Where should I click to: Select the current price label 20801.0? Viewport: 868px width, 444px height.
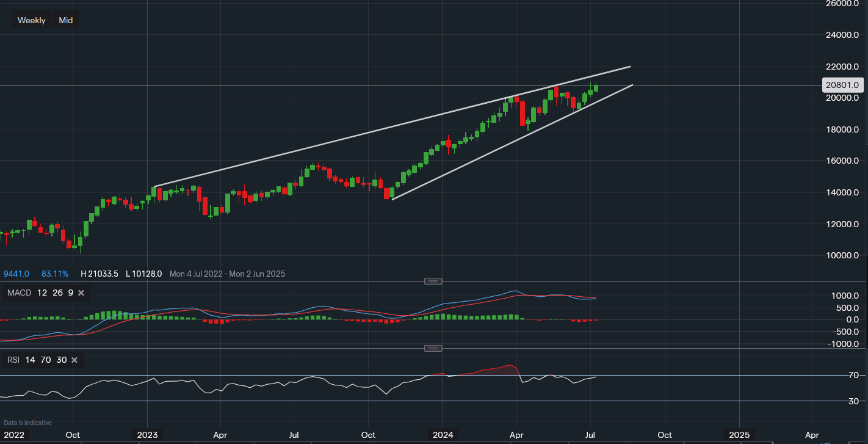click(842, 85)
